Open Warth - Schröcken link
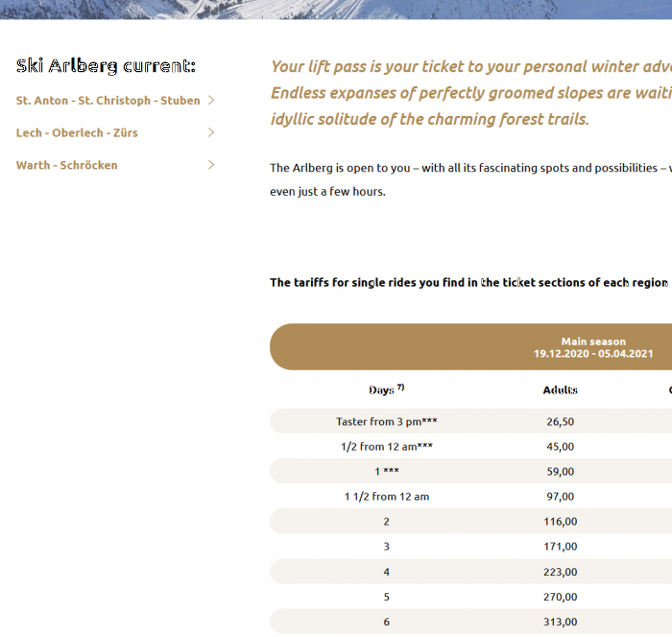This screenshot has height=637, width=672. pyautogui.click(x=67, y=165)
